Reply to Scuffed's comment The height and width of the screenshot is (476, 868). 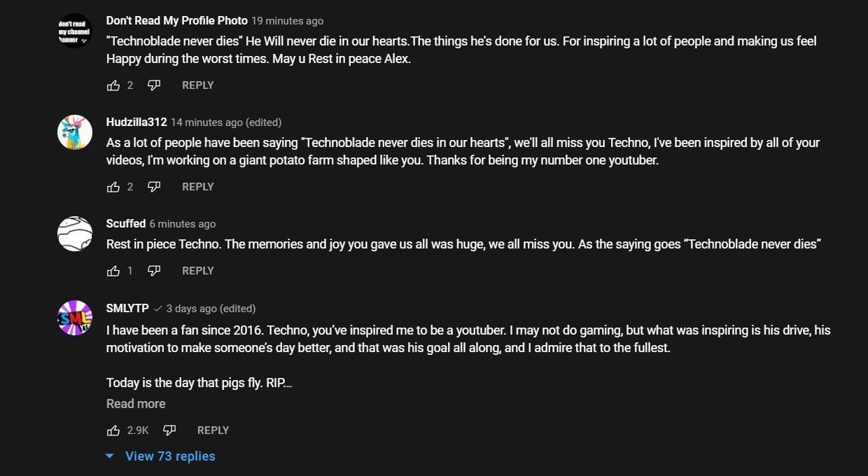(x=198, y=270)
